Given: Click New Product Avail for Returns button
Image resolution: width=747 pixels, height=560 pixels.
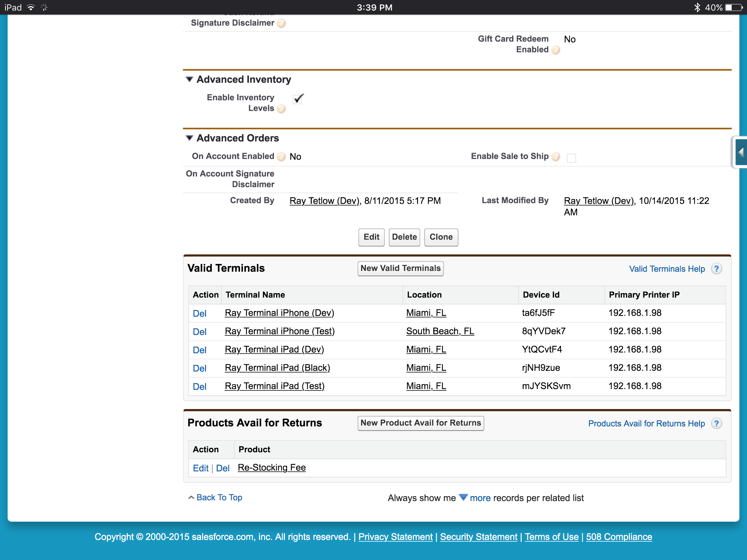Looking at the screenshot, I should [421, 423].
